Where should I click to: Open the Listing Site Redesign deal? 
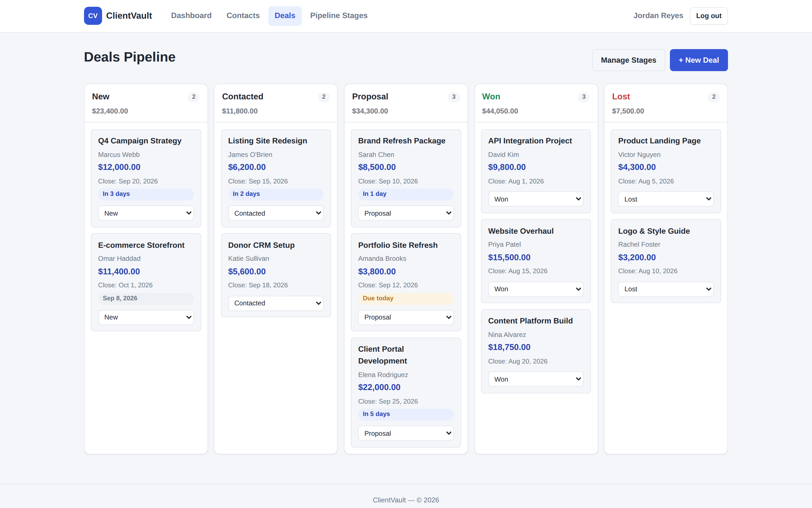(x=267, y=141)
